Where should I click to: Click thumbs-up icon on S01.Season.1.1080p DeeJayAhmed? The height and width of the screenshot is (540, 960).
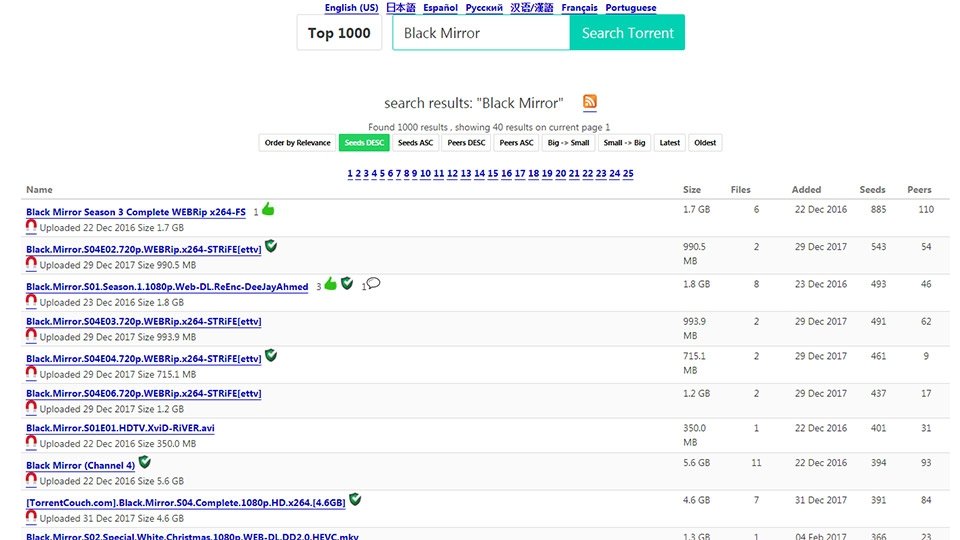[331, 283]
